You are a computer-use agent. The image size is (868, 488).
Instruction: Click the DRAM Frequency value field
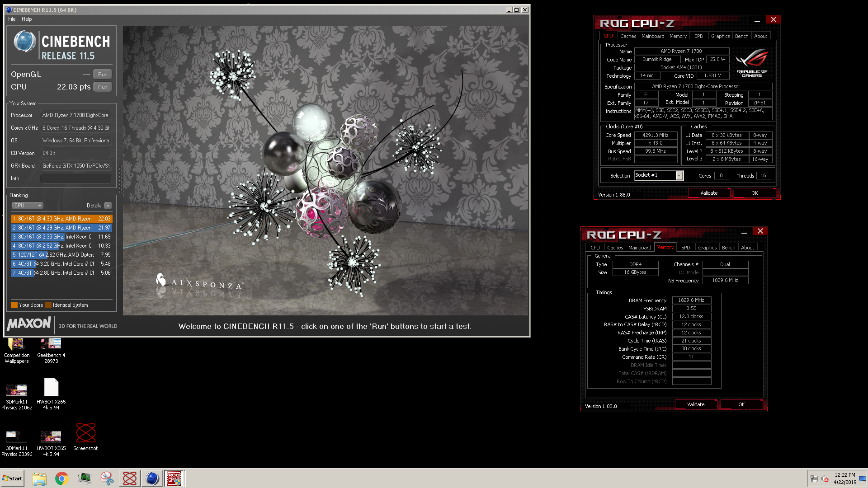pos(691,300)
